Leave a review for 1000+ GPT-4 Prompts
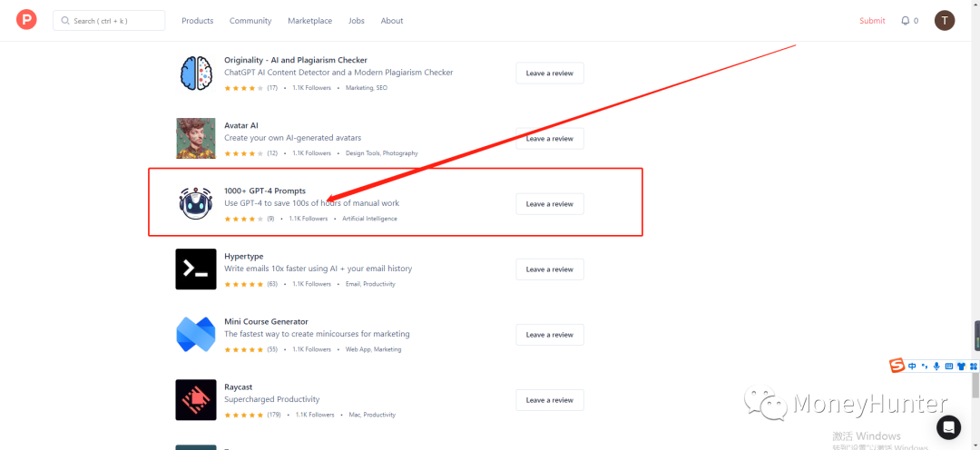Viewport: 980px width, 450px height. coord(549,204)
